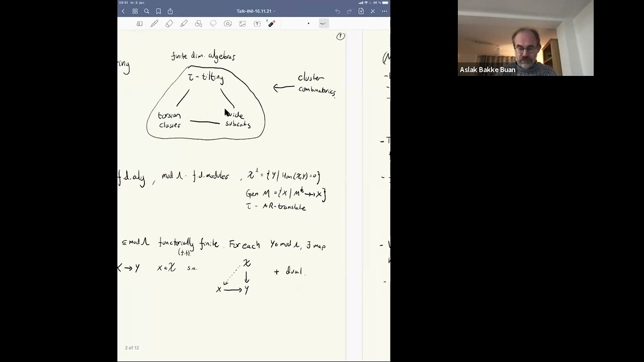The width and height of the screenshot is (644, 362).
Task: Bookmark the current page
Action: tap(158, 11)
